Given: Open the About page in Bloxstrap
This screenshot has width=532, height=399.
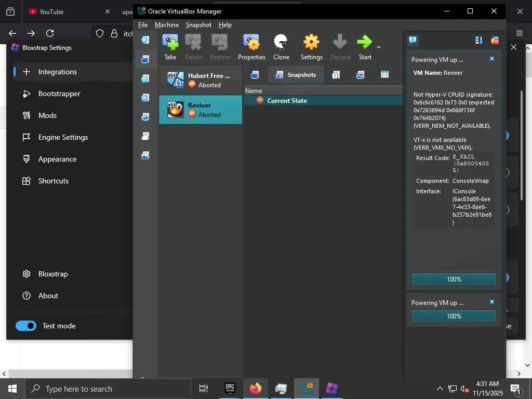Looking at the screenshot, I should 73,296.
